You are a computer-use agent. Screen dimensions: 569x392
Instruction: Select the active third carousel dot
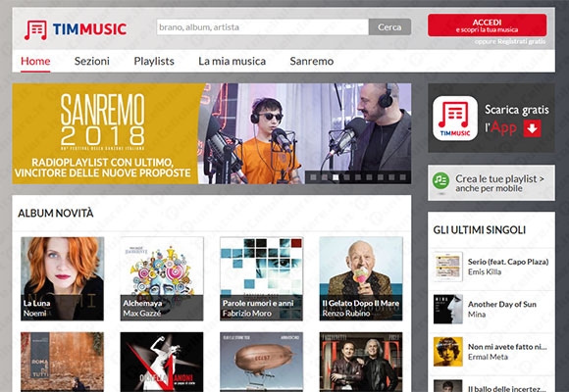[x=336, y=177]
